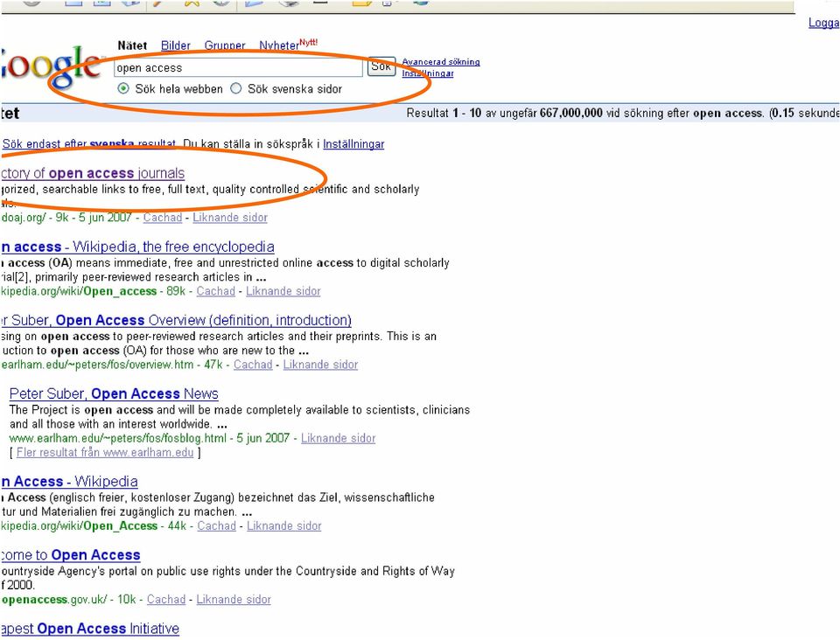Open 'Peter Suber, Open Access News' result
Image resolution: width=840 pixels, height=640 pixels.
pyautogui.click(x=114, y=393)
